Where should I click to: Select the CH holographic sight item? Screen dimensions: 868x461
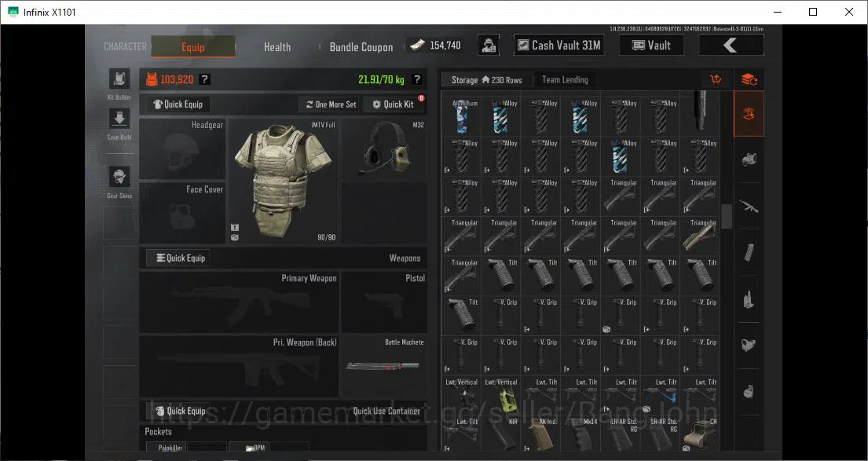point(700,434)
